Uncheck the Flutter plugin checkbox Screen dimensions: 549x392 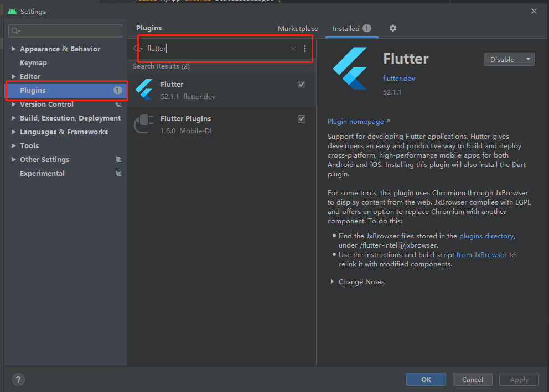pos(302,85)
